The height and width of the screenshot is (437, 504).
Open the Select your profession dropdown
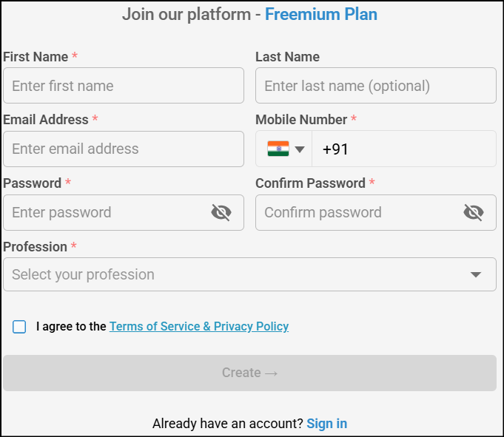pyautogui.click(x=237, y=274)
